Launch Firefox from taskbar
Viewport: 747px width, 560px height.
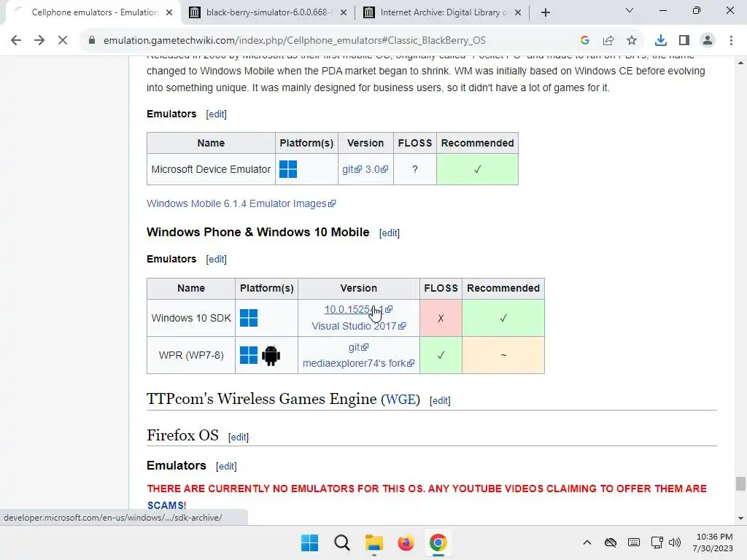pos(406,542)
